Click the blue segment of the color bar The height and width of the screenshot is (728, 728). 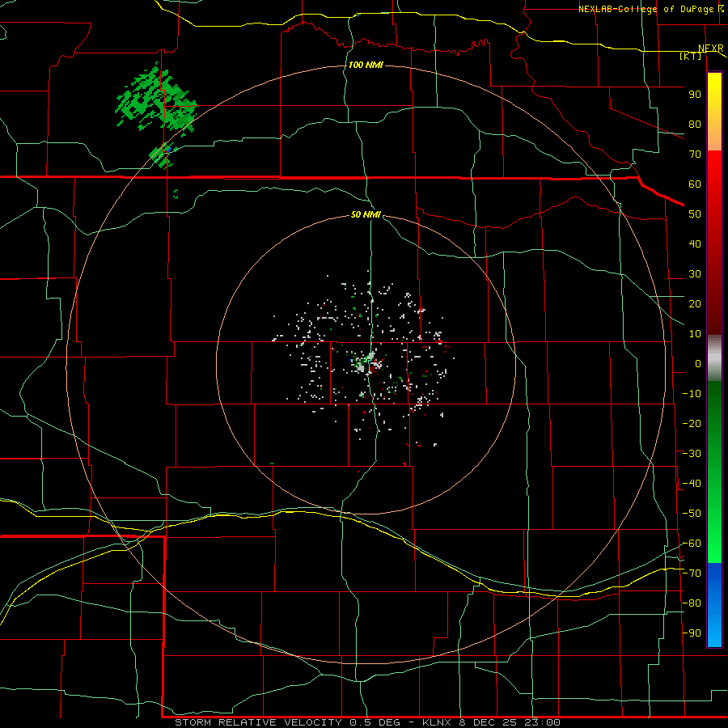coord(714,605)
